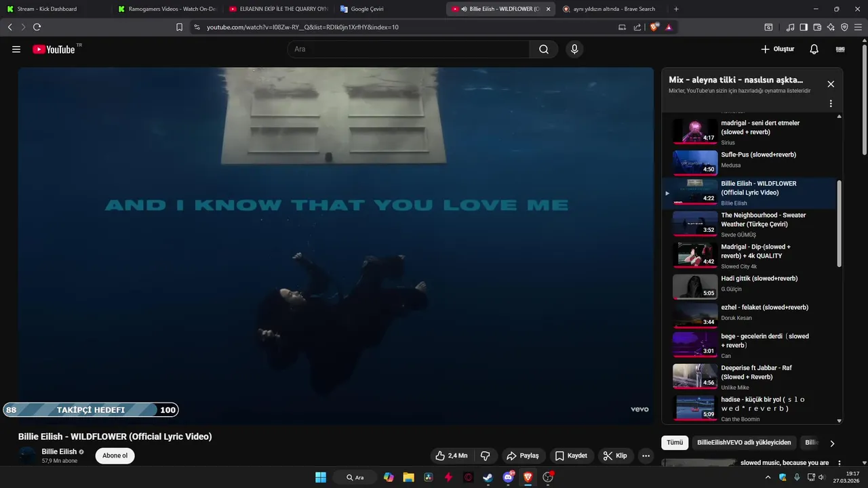View site information icon beside the URL
Viewport: 868px width, 488px height.
tap(197, 27)
